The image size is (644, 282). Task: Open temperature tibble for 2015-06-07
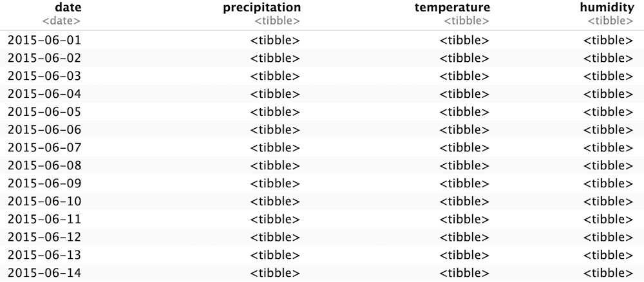pos(464,148)
